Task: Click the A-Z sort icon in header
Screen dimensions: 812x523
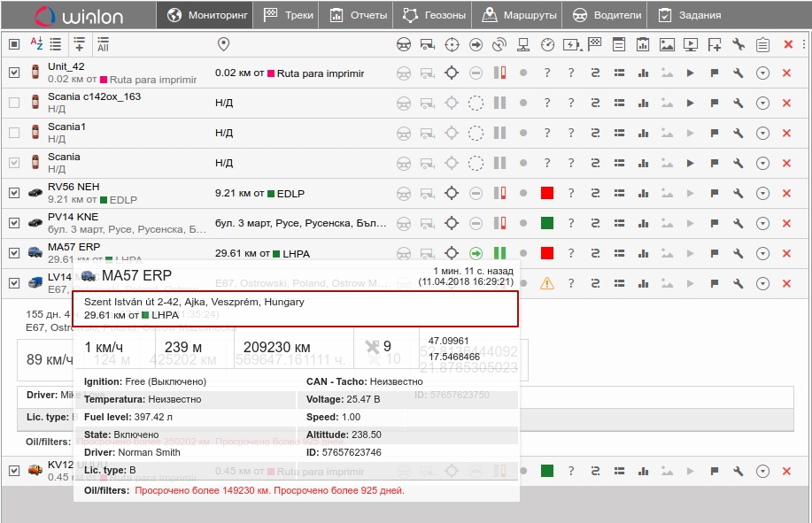Action: coord(36,44)
